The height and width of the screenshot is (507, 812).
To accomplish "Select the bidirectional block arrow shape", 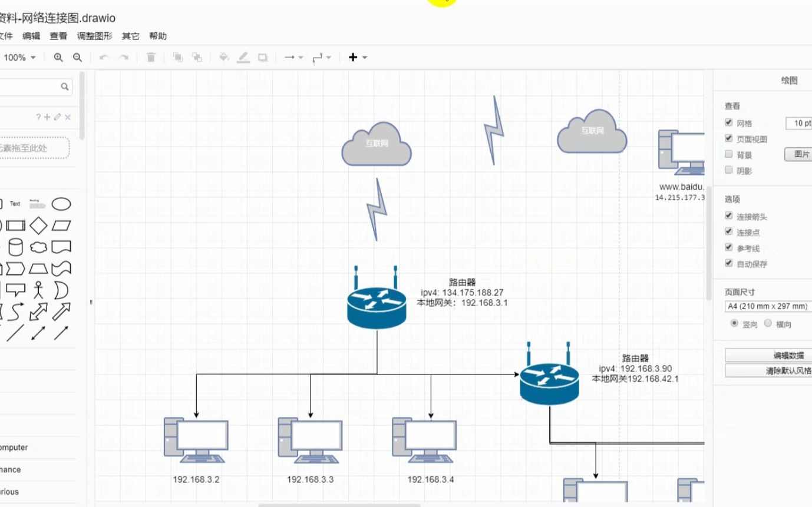I will [x=38, y=312].
